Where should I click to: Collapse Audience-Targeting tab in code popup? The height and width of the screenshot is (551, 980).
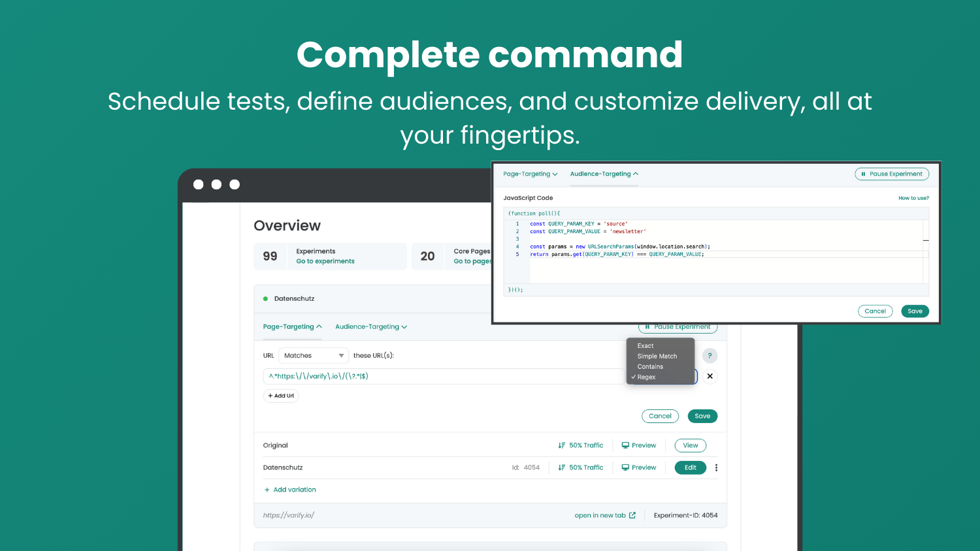(x=604, y=174)
